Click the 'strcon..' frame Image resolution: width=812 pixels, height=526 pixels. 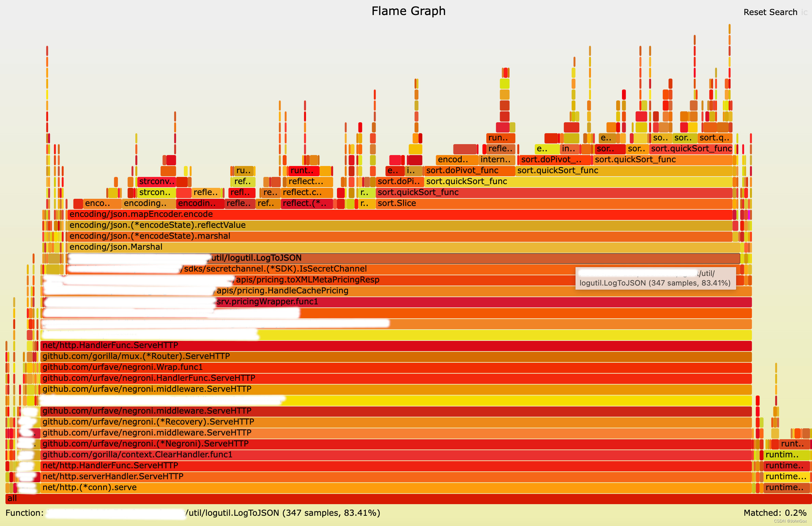[x=157, y=192]
